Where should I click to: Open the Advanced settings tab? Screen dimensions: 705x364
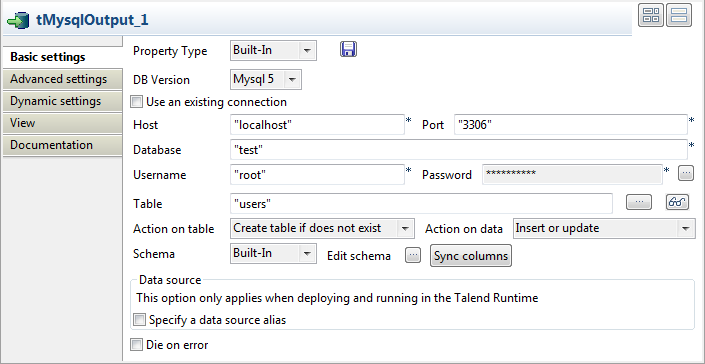coord(62,79)
